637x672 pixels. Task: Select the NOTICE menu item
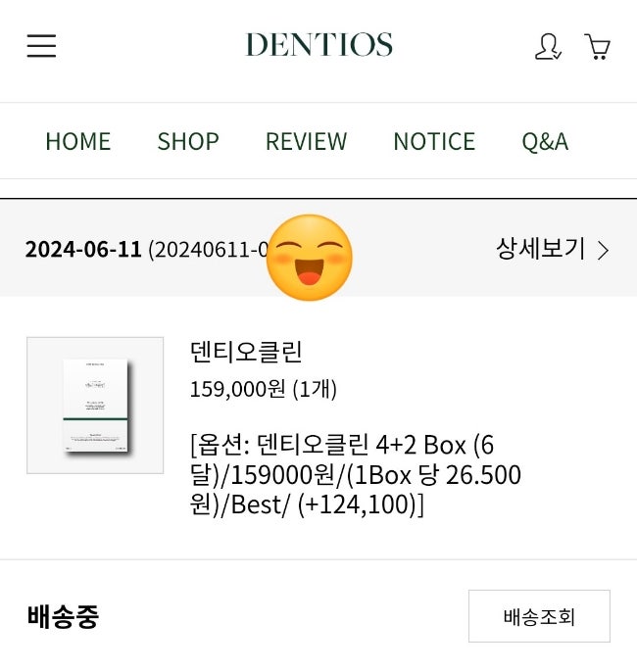[434, 141]
